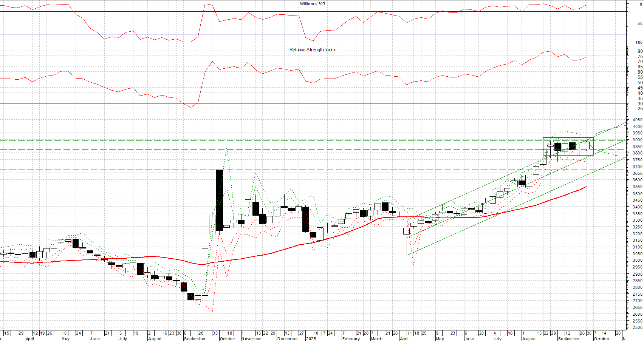Click the November month label on time axis
Screen dimensions: 644x341
tap(251, 339)
